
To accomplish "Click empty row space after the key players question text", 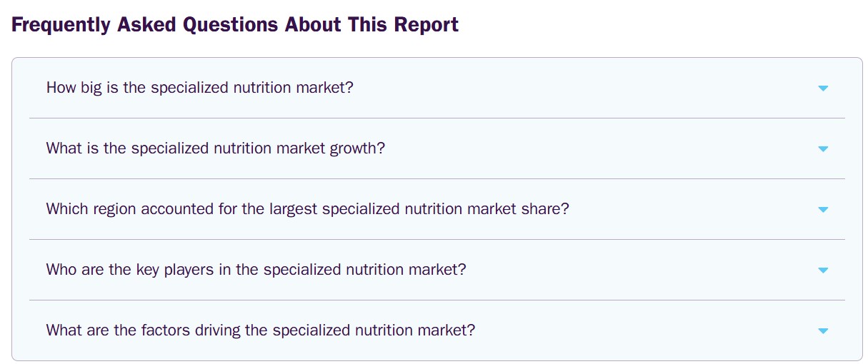I will pyautogui.click(x=629, y=270).
